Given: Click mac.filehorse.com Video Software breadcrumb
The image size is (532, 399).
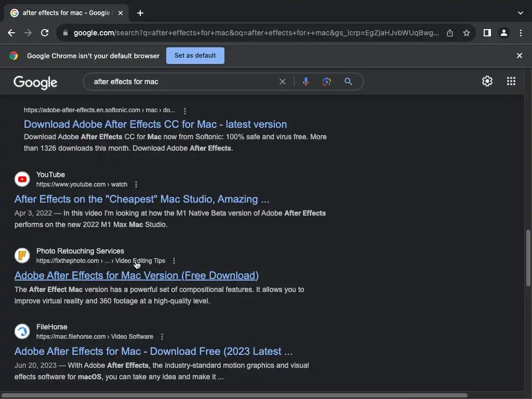Looking at the screenshot, I should (95, 337).
